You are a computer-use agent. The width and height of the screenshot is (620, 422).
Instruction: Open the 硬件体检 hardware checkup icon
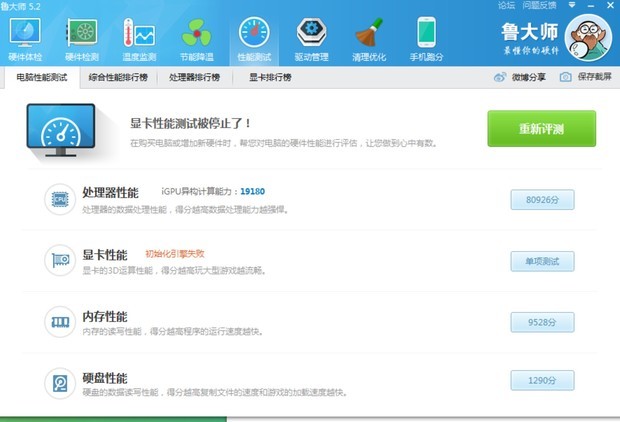coord(25,33)
